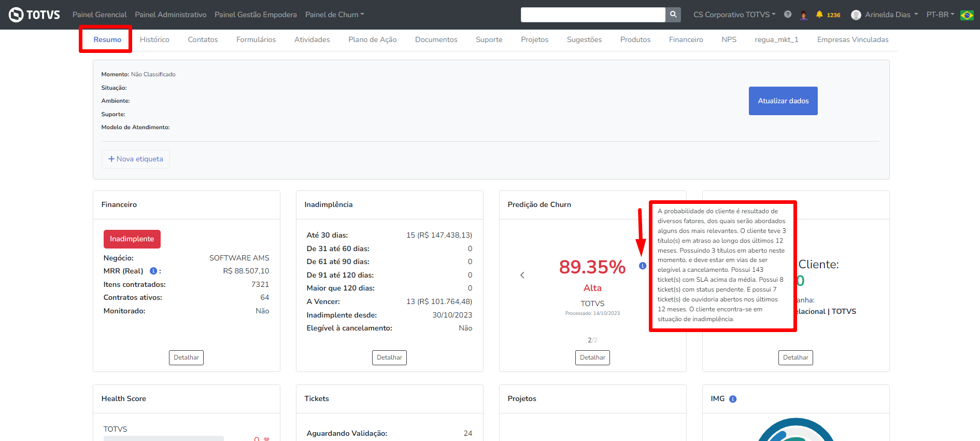980x441 pixels.
Task: Open the CS Corporativo TOTVS dropdown
Action: click(734, 15)
